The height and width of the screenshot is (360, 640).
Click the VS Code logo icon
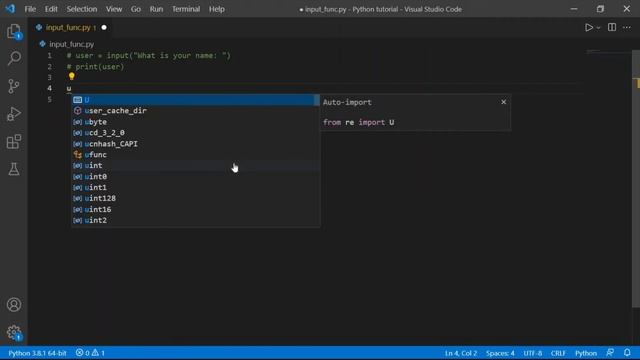(10, 9)
